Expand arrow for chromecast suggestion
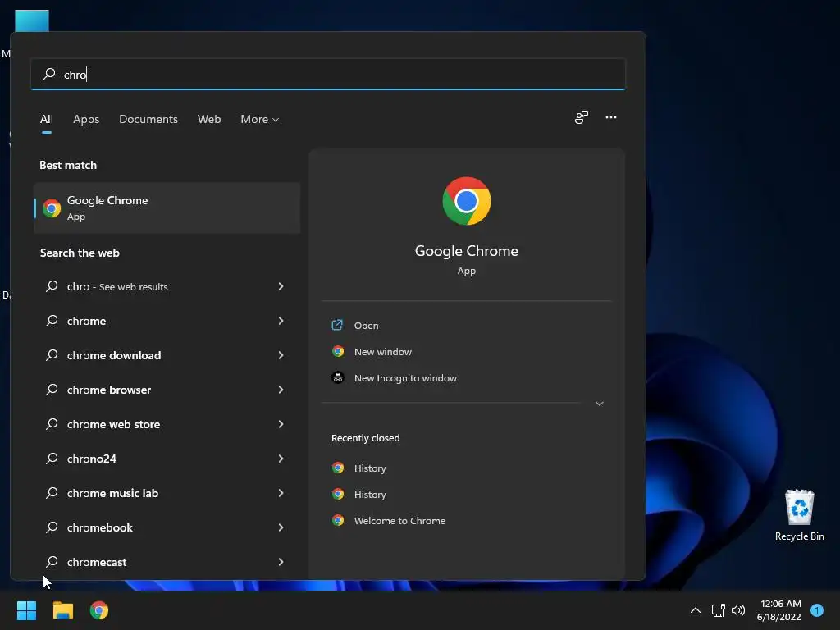Viewport: 840px width, 630px height. click(x=281, y=562)
